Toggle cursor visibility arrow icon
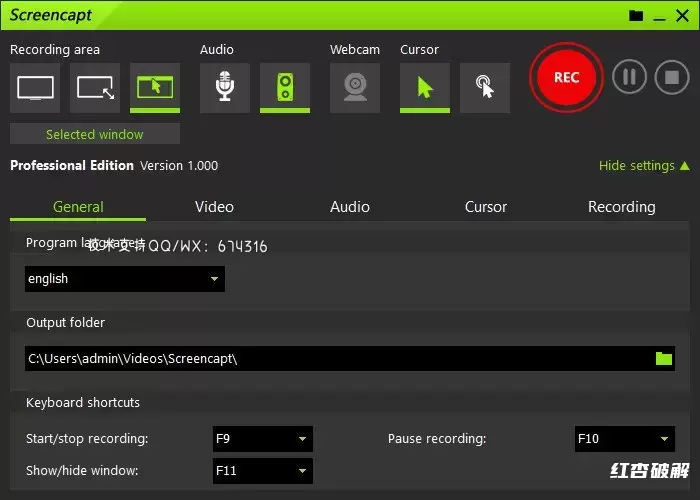 pos(425,88)
